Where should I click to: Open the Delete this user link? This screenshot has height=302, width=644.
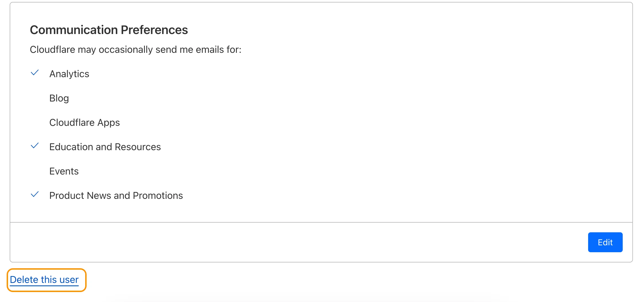pyautogui.click(x=44, y=279)
